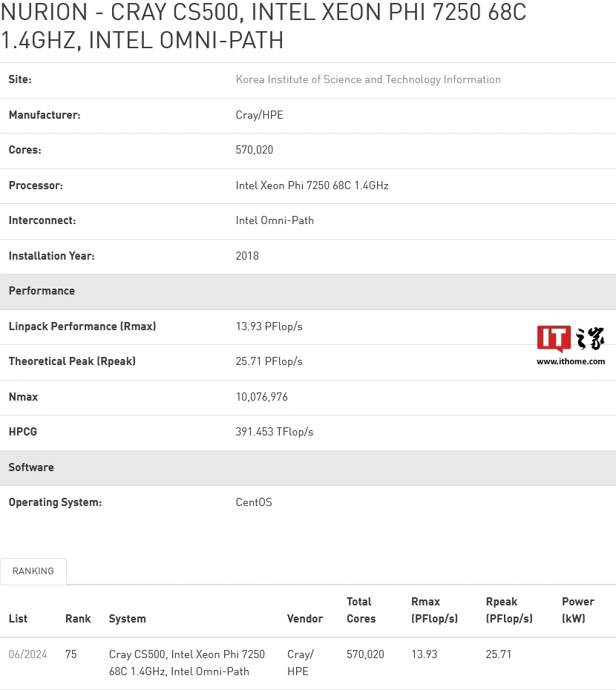This screenshot has height=690, width=616.
Task: Click the Cray/HPE manufacturer value
Action: click(x=259, y=115)
